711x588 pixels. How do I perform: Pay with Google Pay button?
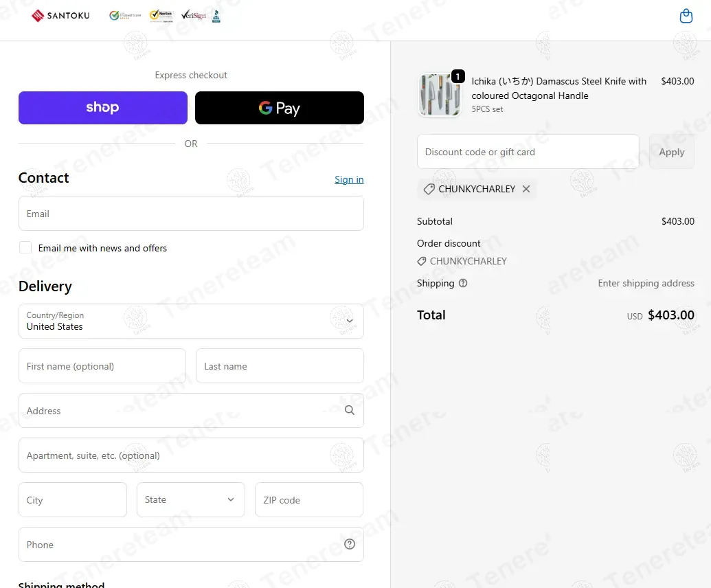(x=280, y=108)
